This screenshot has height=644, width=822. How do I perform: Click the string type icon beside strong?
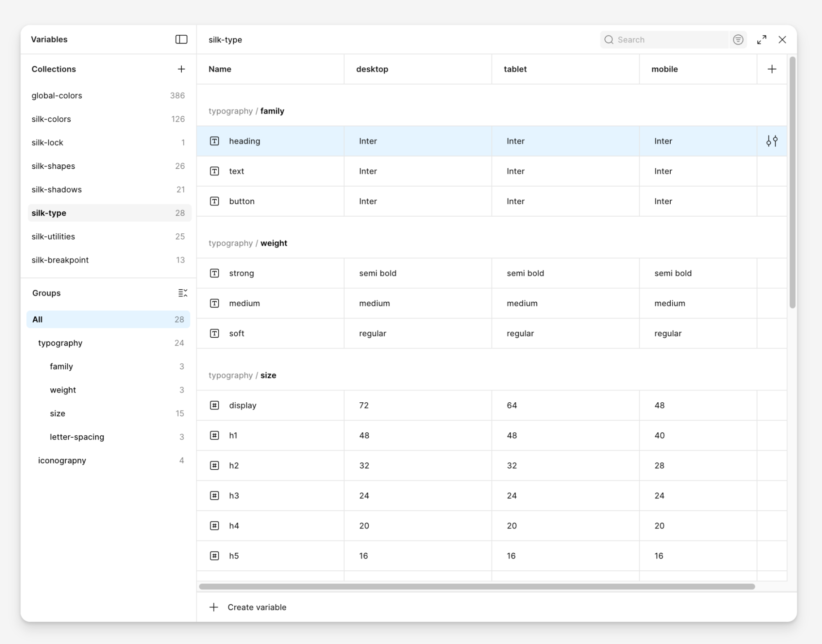click(214, 273)
